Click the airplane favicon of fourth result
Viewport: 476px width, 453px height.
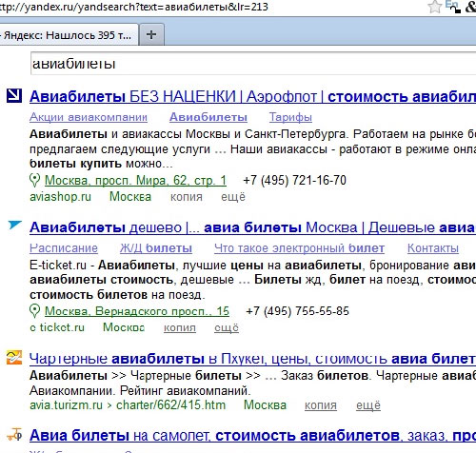(x=14, y=434)
